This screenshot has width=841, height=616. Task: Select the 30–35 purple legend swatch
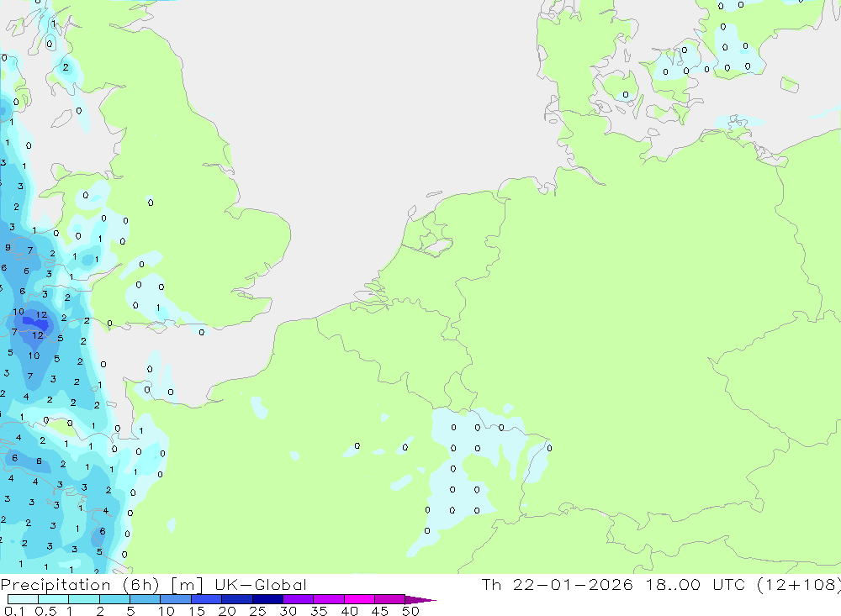tap(299, 599)
